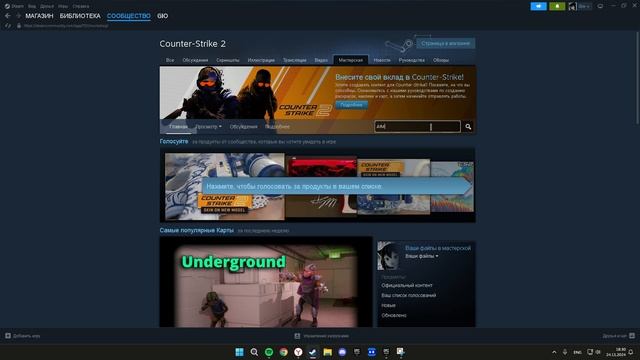Open the account name dropdown beside avatar
The height and width of the screenshot is (360, 640).
pos(584,6)
